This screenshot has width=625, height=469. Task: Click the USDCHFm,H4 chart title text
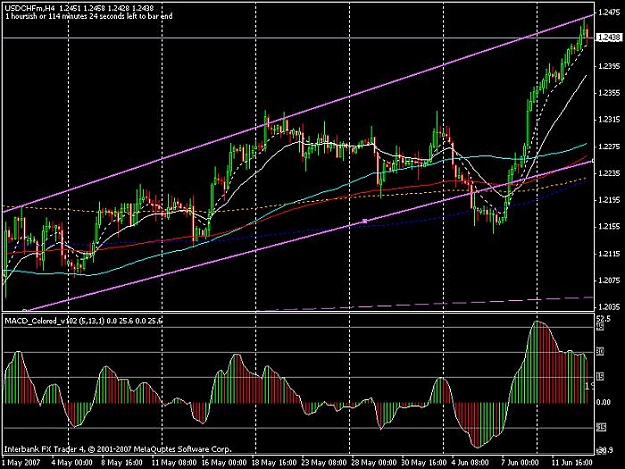pyautogui.click(x=30, y=8)
